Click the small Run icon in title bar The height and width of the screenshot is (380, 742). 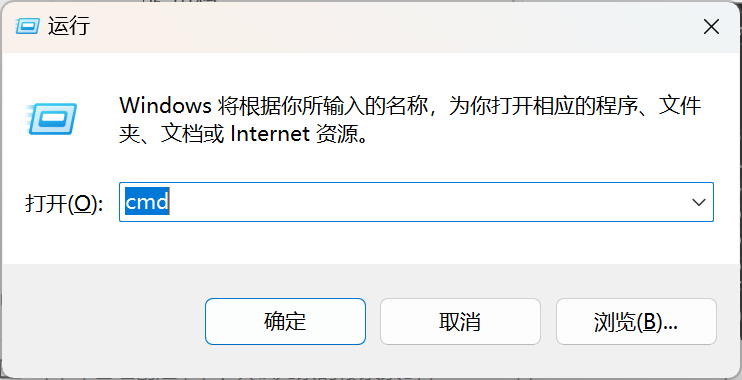27,26
